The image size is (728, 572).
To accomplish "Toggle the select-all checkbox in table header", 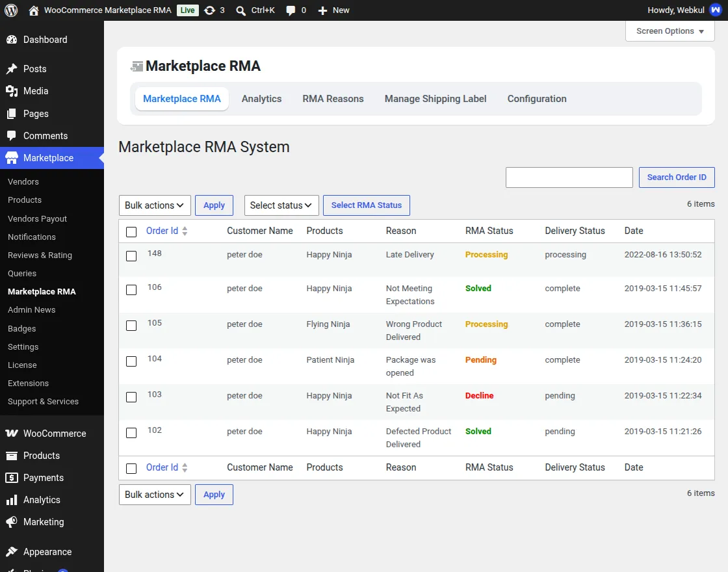I will pyautogui.click(x=131, y=231).
